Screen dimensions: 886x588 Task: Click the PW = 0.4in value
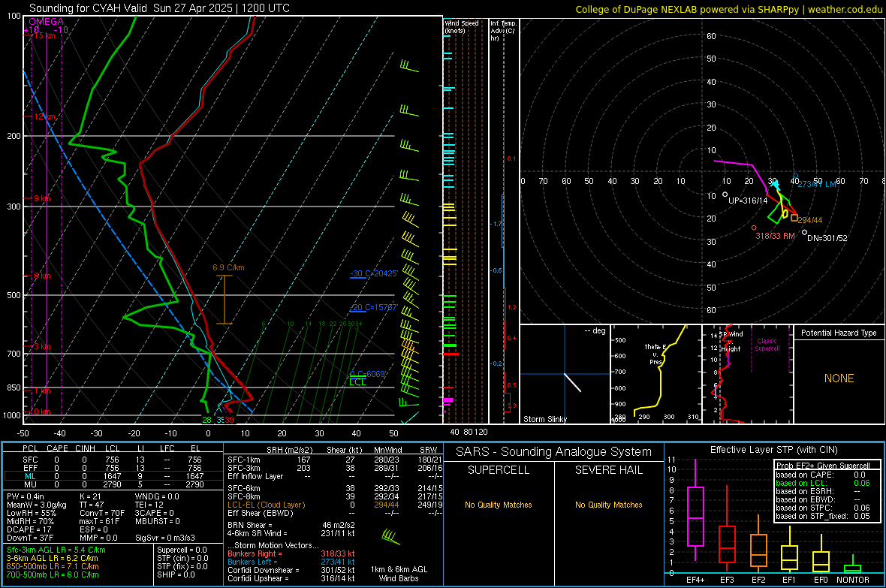[26, 496]
